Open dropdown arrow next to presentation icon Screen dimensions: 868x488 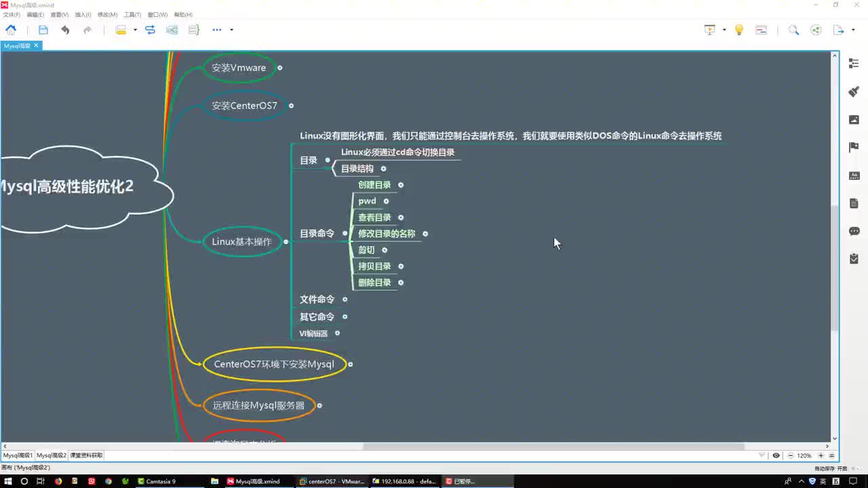tap(724, 30)
